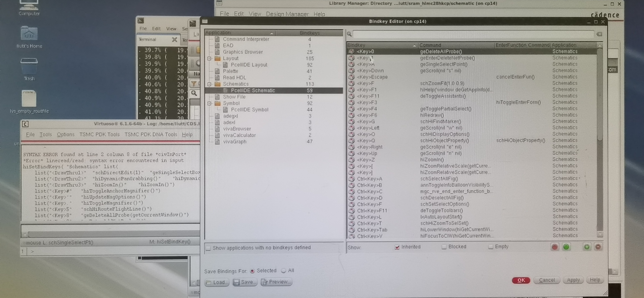
Task: Open Tools menu in Virtuoso log window
Action: click(x=46, y=134)
